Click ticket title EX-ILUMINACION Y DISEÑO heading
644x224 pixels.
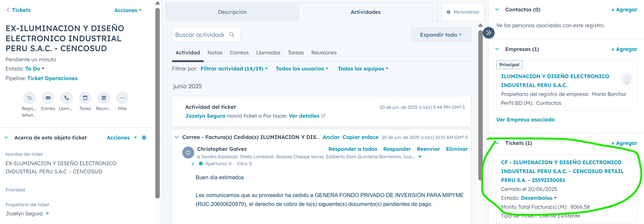[65, 38]
